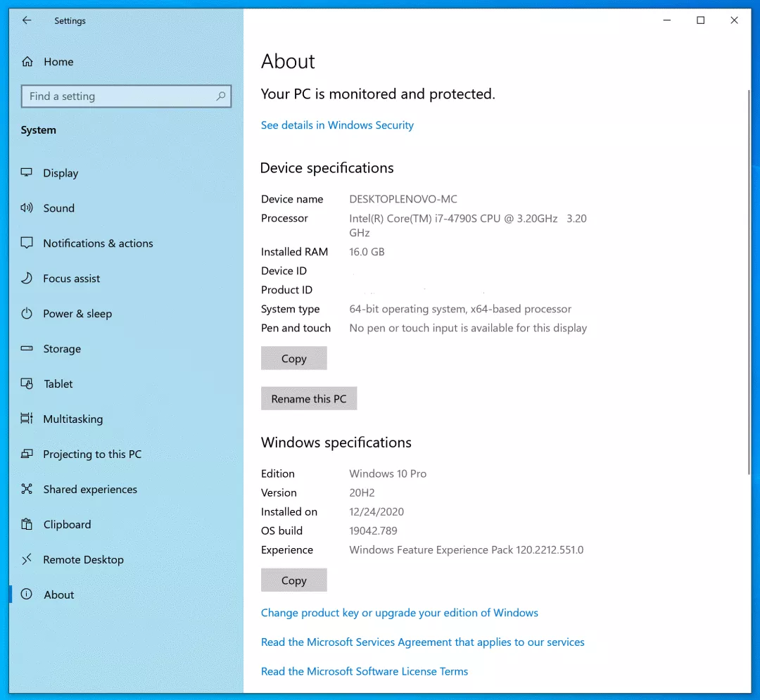Click the Sound speaker icon
760x700 pixels.
tap(27, 208)
